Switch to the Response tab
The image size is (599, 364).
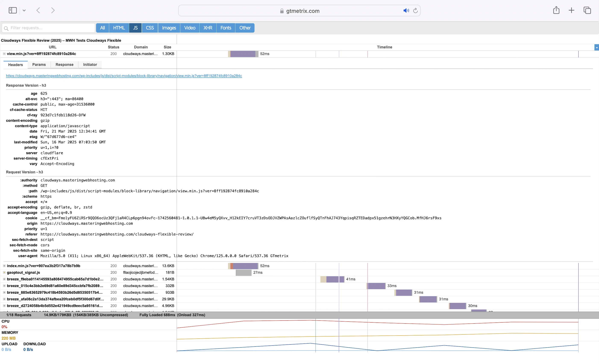coord(65,65)
